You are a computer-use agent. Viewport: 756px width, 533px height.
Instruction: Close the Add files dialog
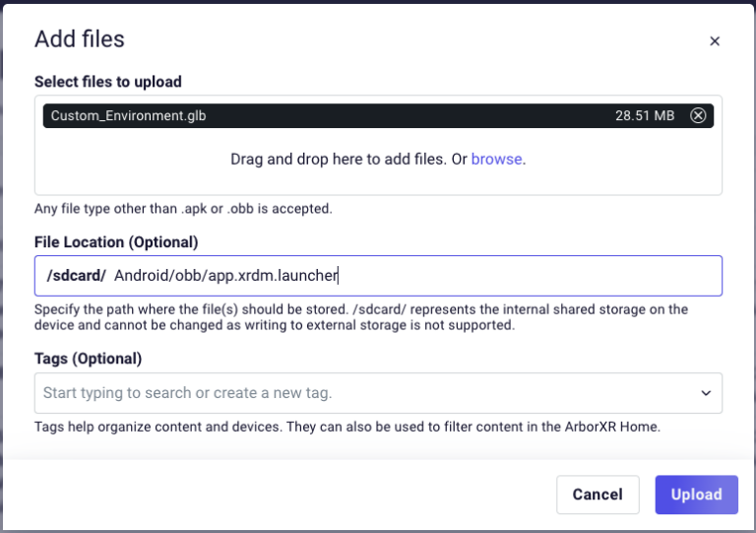[715, 41]
